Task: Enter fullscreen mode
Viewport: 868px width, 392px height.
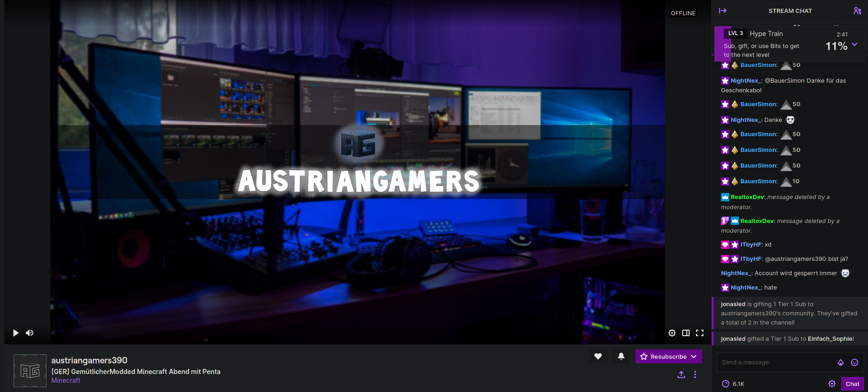Action: click(700, 333)
